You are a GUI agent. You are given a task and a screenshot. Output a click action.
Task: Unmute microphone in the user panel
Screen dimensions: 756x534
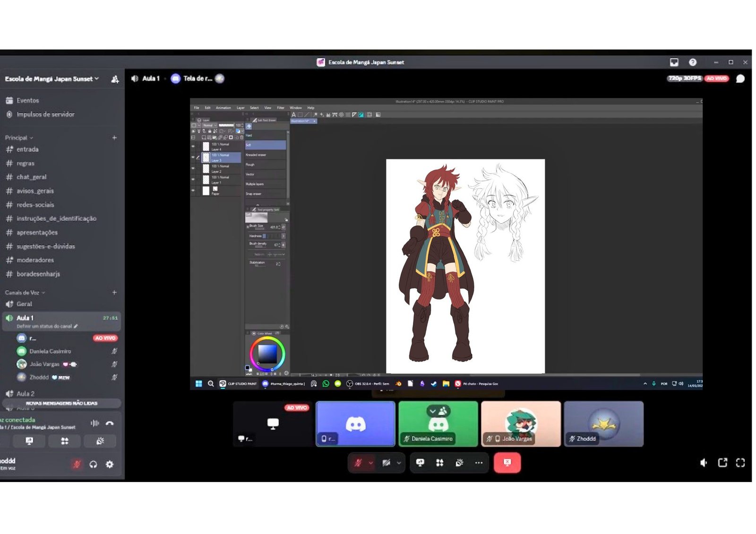[77, 464]
